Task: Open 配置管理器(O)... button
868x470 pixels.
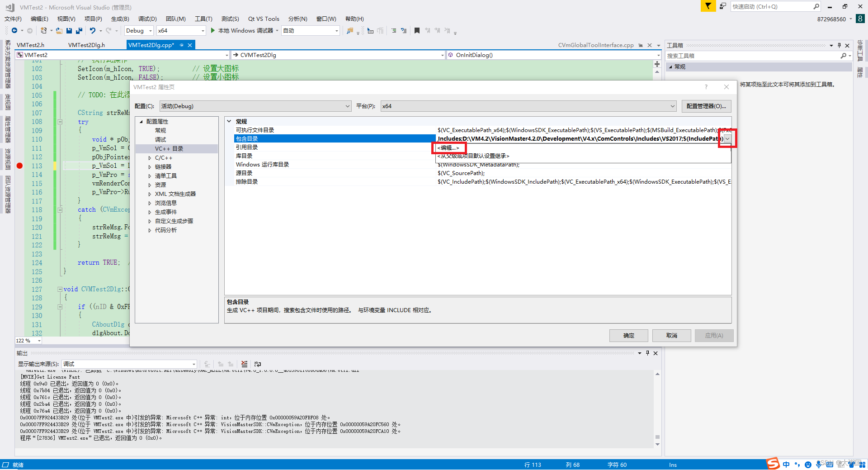Action: 706,106
